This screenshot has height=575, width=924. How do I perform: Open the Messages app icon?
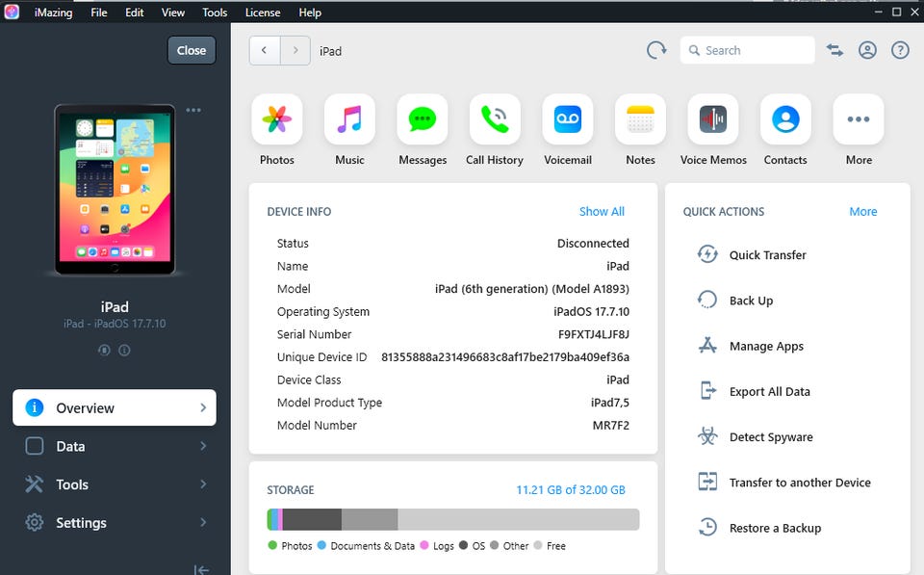click(x=423, y=119)
